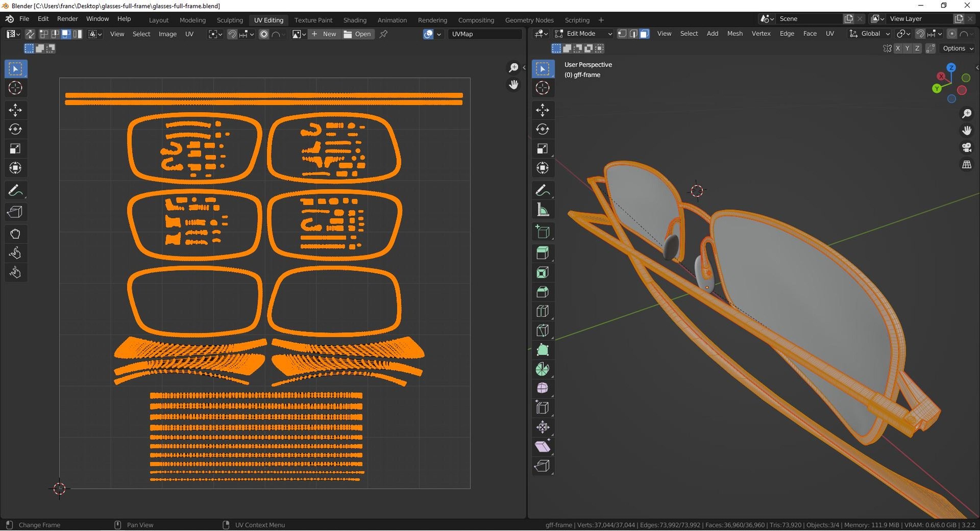
Task: Click the Scene name field
Action: (x=808, y=19)
